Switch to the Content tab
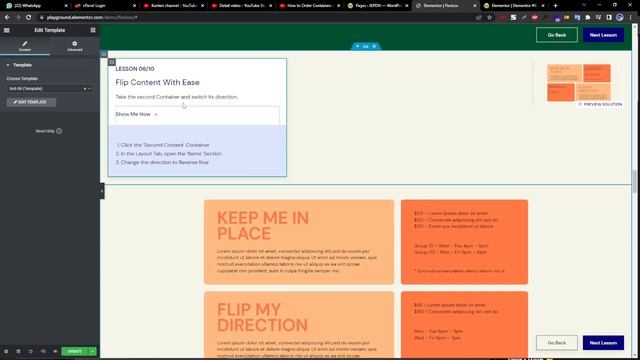Screen dimensions: 640x360 click(25, 46)
